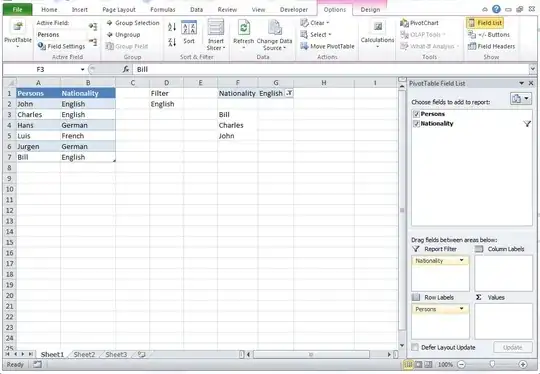
Task: Open the Nationality filter dropdown in G1
Action: pyautogui.click(x=289, y=93)
